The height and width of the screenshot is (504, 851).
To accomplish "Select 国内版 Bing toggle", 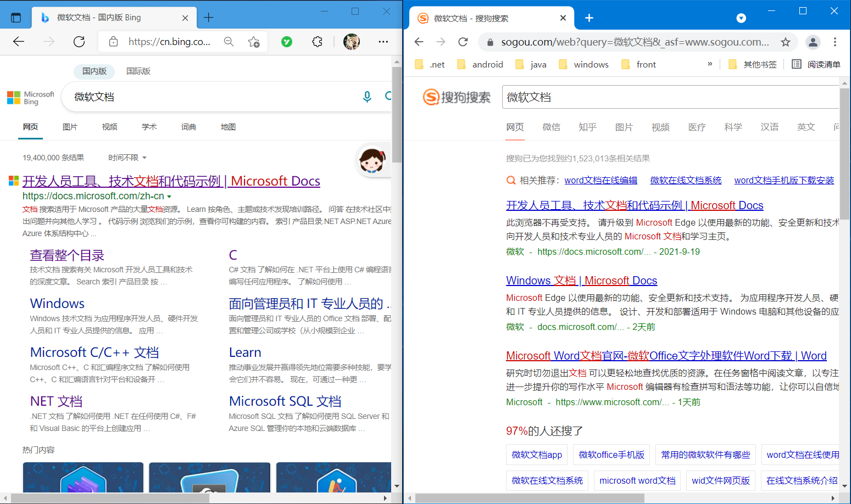I will coord(94,71).
